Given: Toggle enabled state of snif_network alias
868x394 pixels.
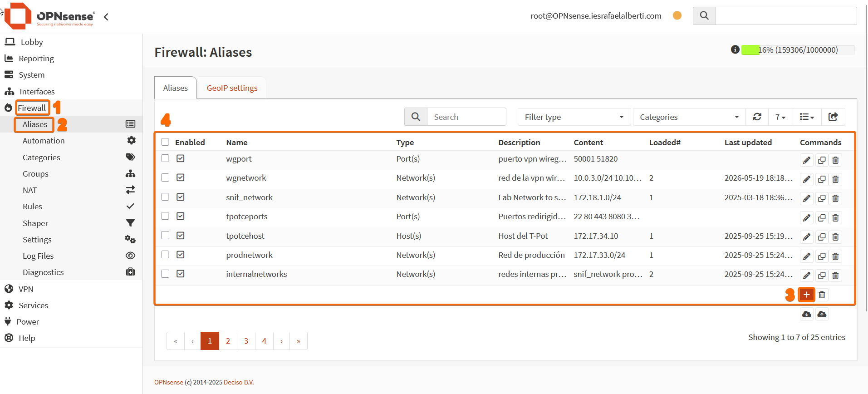Looking at the screenshot, I should (x=181, y=197).
